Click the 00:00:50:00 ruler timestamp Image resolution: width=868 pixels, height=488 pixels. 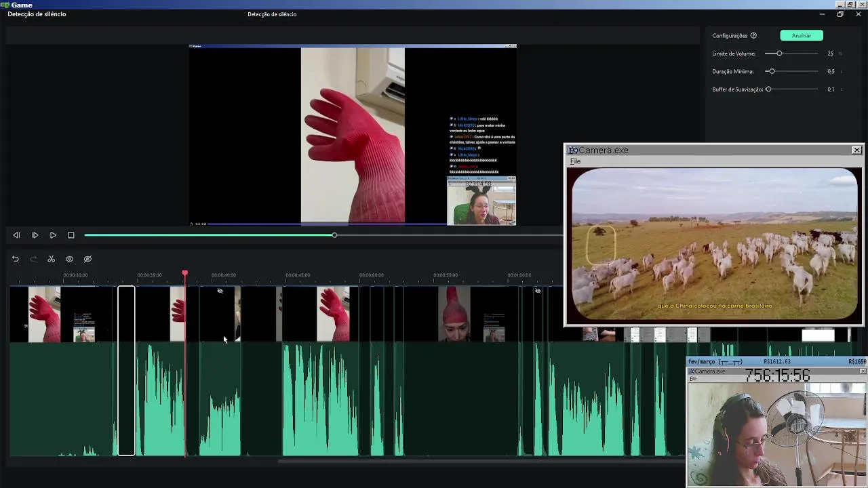pos(372,275)
